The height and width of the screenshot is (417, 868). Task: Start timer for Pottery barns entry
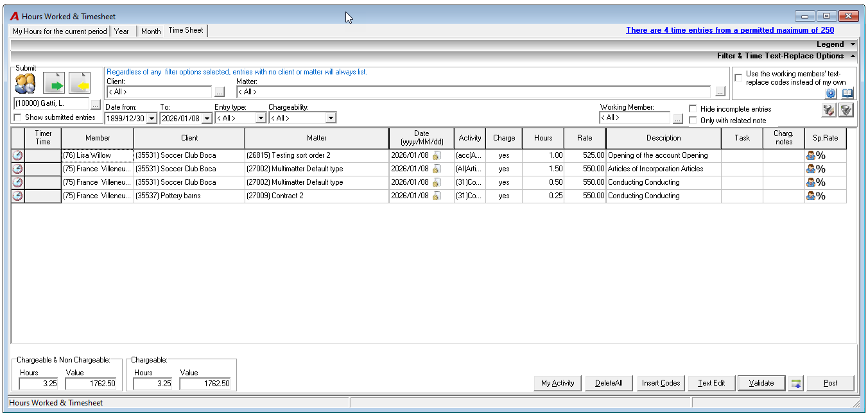(17, 196)
